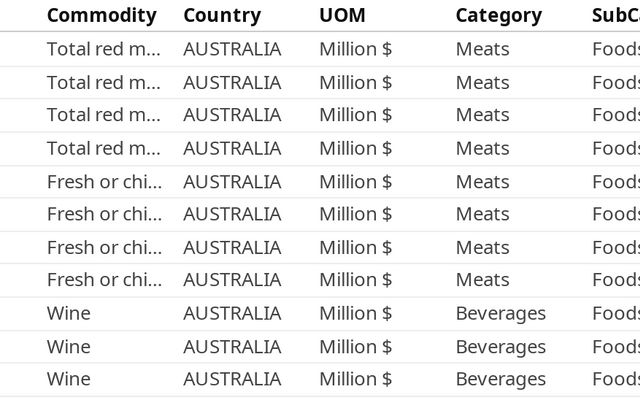Select the first Fresh or chilled commodity cell
Image resolution: width=640 pixels, height=400 pixels.
pos(104,182)
